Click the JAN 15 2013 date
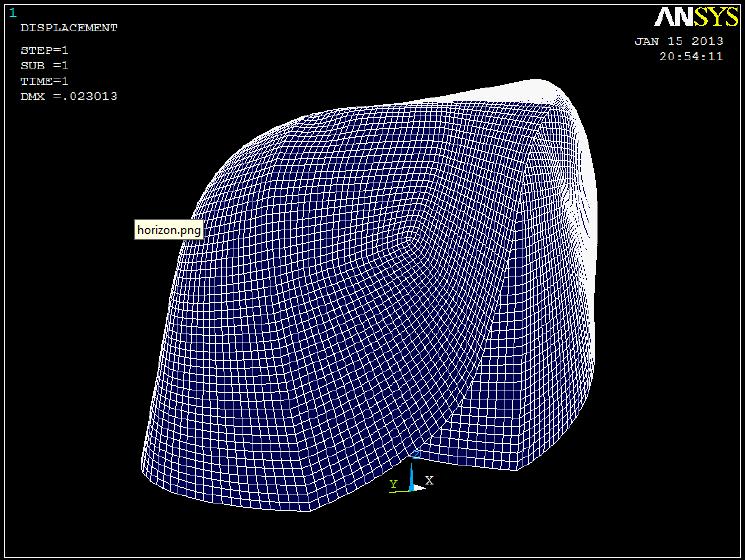This screenshot has height=560, width=745. [x=678, y=41]
